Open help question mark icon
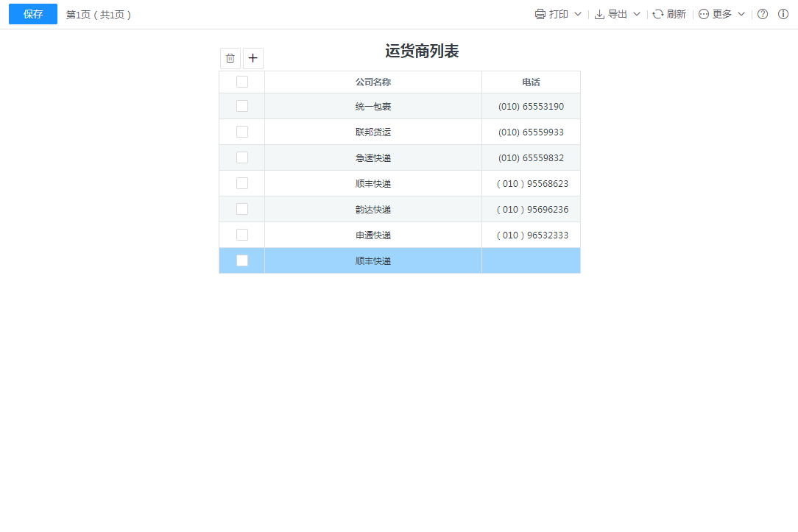Viewport: 798px width, 532px height. pos(763,14)
